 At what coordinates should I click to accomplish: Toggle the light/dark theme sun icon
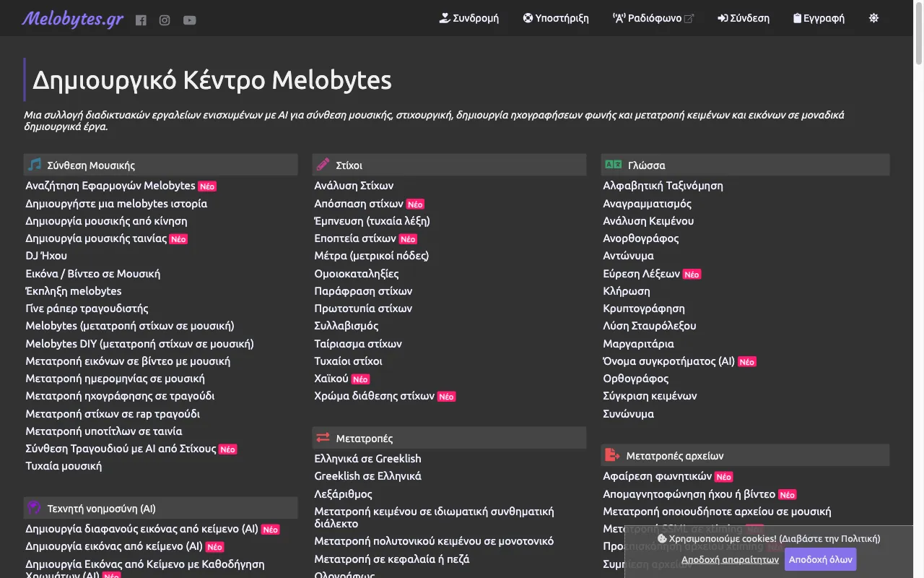(x=874, y=18)
